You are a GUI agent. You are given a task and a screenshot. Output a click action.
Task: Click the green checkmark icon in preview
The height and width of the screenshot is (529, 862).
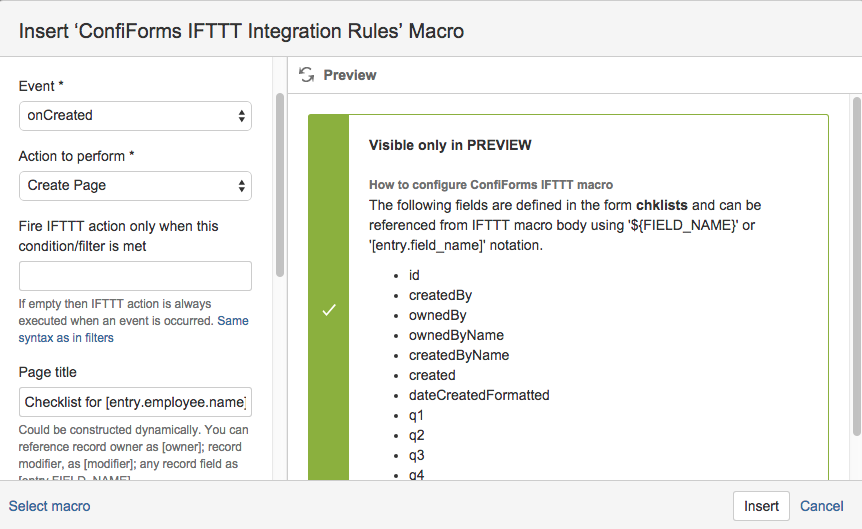(328, 310)
